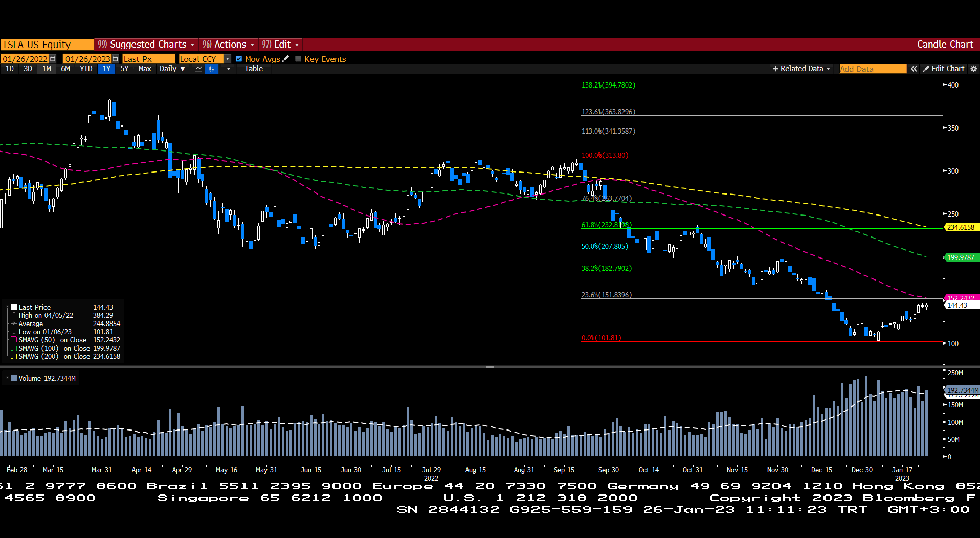Open chart settings gear icon
This screenshot has height=538, width=980.
point(973,69)
